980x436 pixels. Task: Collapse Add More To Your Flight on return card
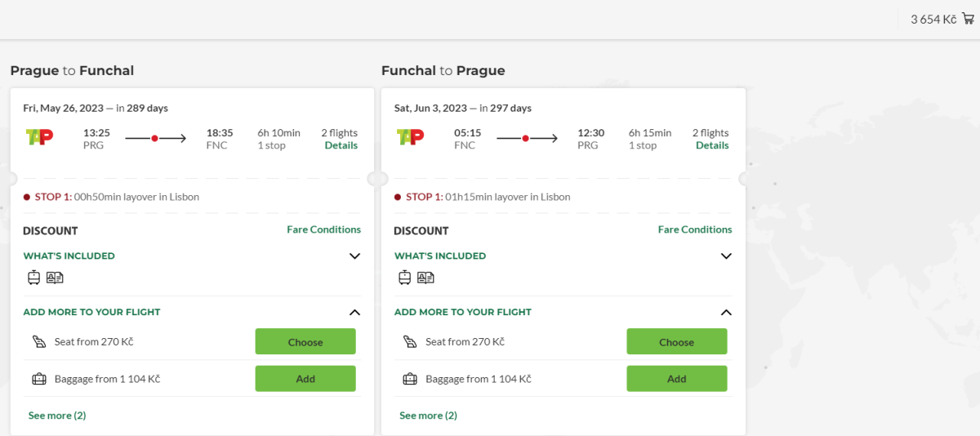(726, 312)
